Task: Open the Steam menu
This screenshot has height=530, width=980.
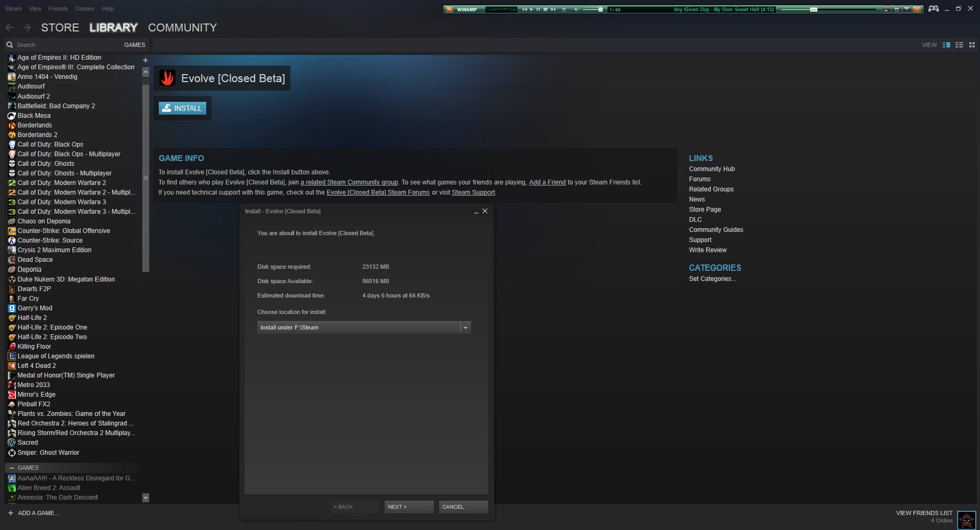Action: click(13, 9)
